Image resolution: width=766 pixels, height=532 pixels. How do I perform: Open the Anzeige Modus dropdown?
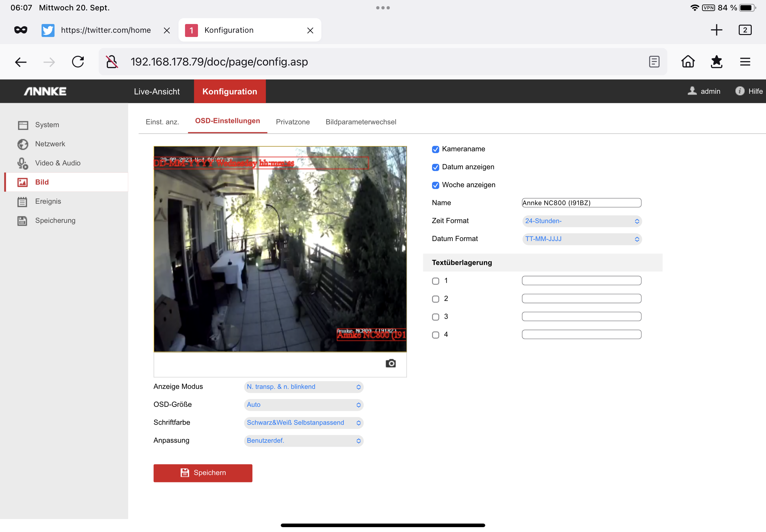(303, 387)
